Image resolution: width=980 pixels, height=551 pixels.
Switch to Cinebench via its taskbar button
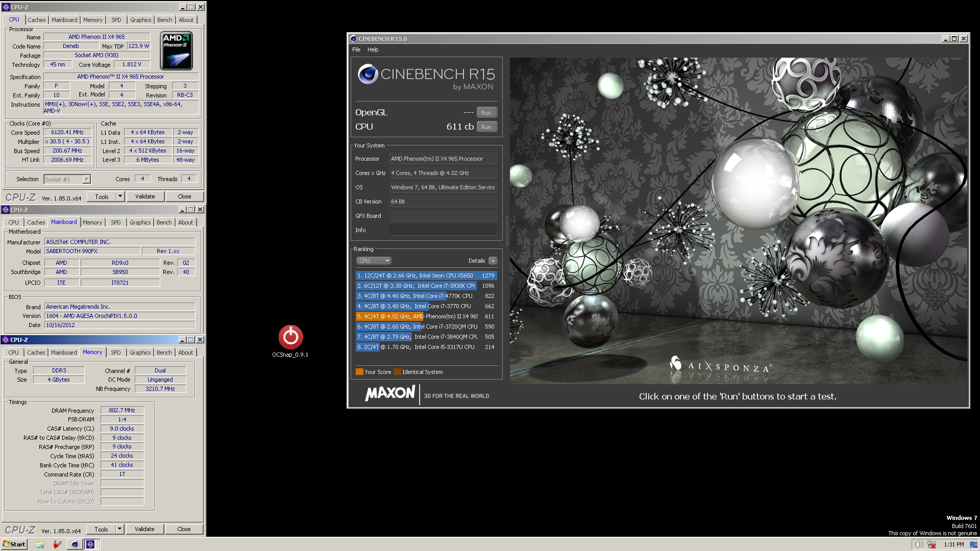[75, 544]
